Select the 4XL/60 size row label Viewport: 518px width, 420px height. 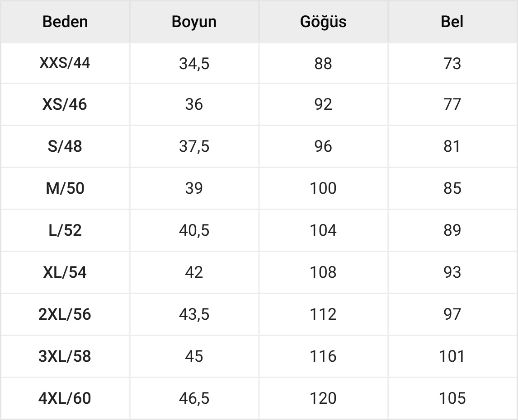coord(65,398)
